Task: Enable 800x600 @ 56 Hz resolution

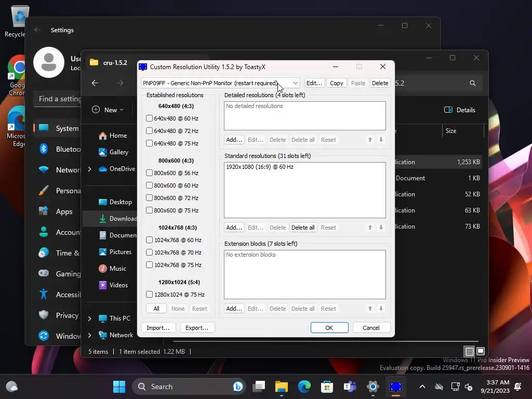Action: click(149, 173)
